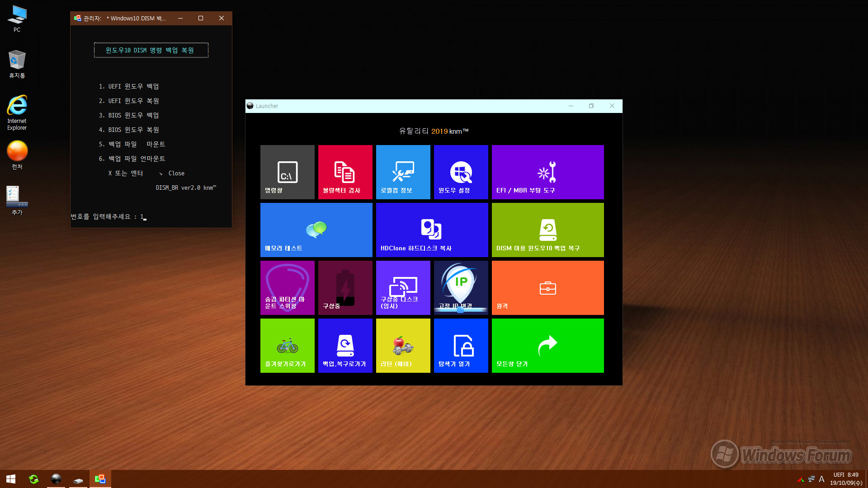This screenshot has height=488, width=868.
Task: Click the Launcher title bar icon
Action: point(250,106)
